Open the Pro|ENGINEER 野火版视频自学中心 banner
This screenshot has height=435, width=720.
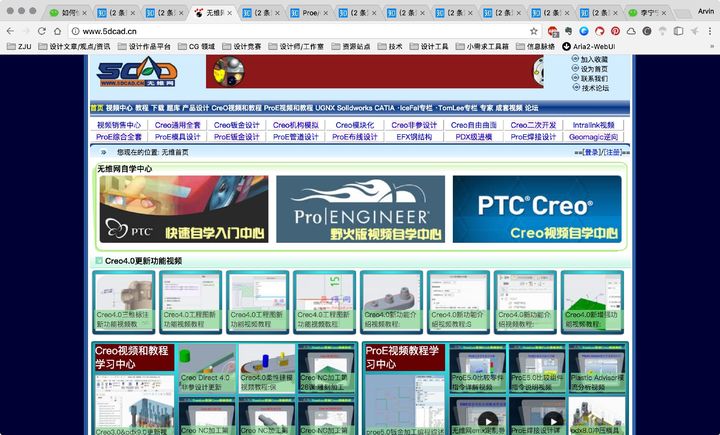[360, 209]
